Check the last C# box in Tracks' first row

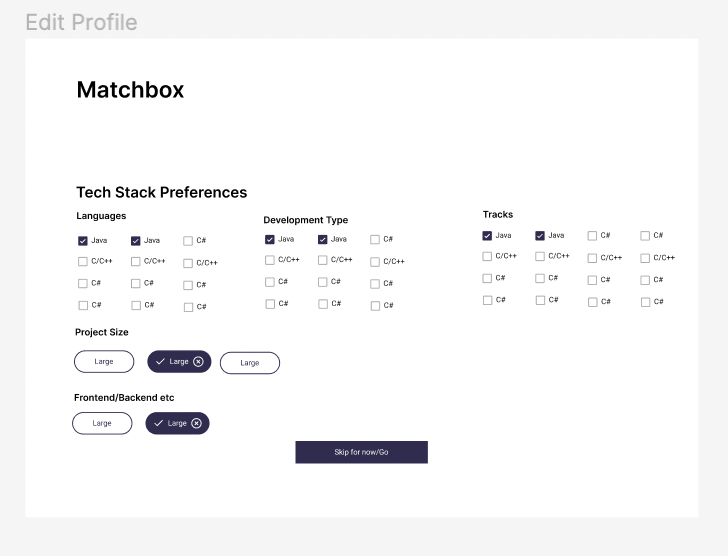[645, 236]
